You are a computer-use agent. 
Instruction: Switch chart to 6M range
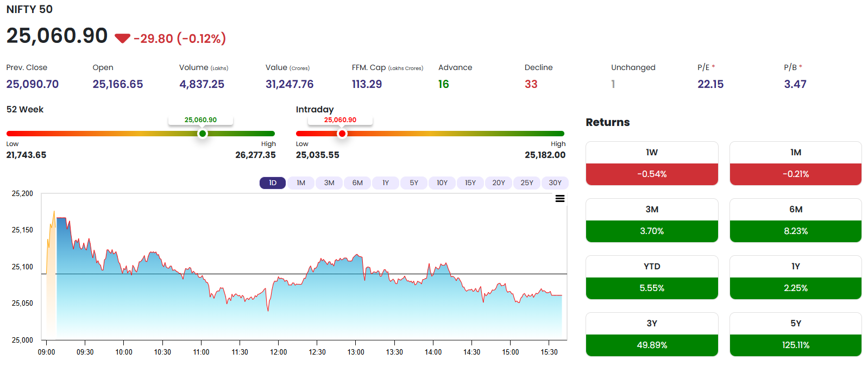click(357, 183)
